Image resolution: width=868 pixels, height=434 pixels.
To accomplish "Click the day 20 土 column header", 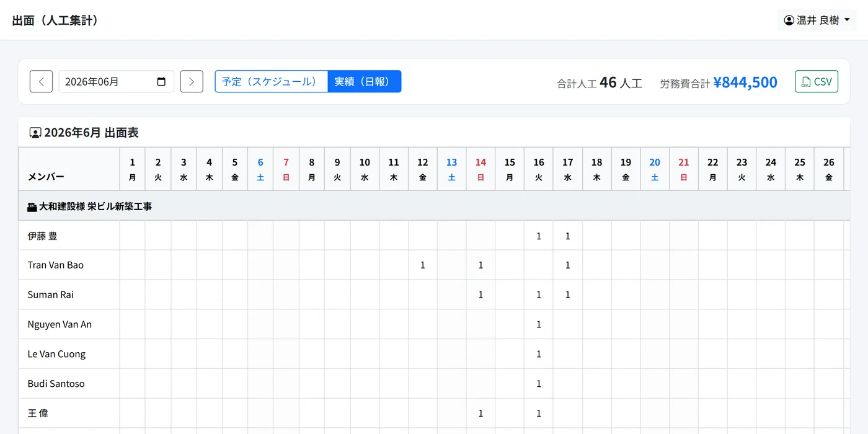I will pyautogui.click(x=655, y=169).
